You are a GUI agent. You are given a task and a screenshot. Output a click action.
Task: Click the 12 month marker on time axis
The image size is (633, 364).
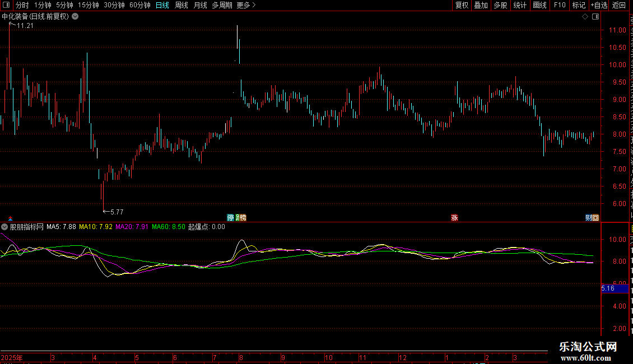point(403,358)
